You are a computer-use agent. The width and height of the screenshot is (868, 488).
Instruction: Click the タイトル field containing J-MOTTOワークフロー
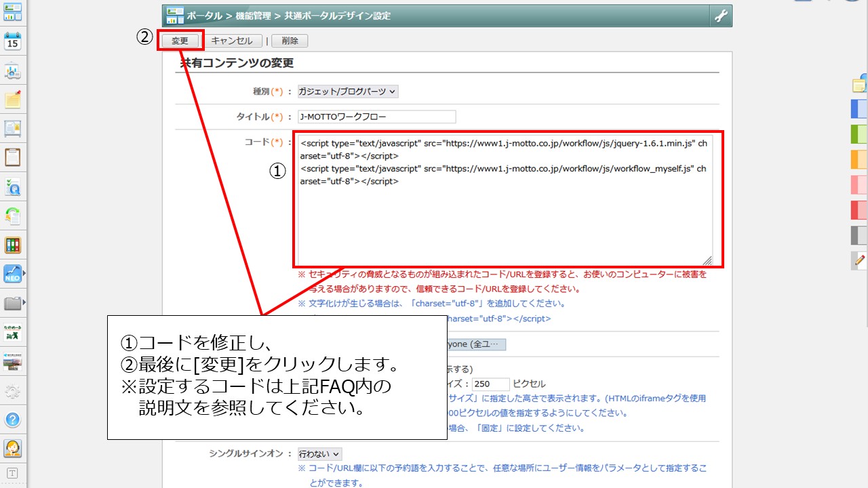point(376,117)
